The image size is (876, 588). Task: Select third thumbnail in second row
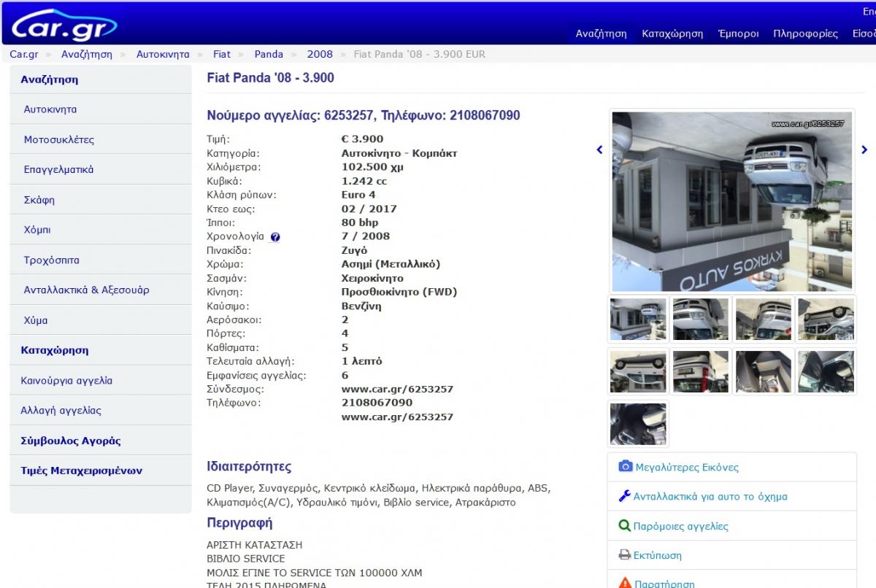tap(763, 371)
